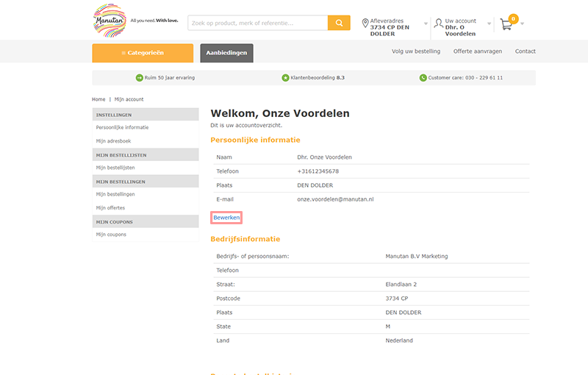Click the Manutan logo
588x375 pixels.
pos(110,21)
